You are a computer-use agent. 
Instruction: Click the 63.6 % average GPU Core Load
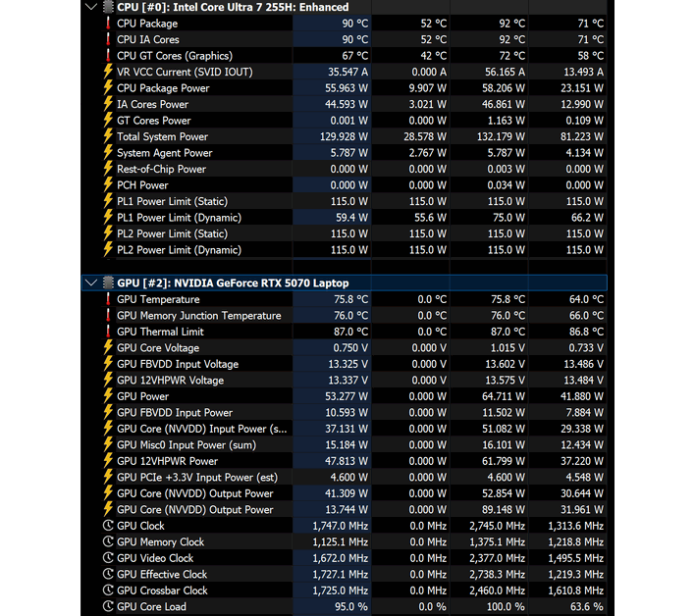pyautogui.click(x=586, y=607)
